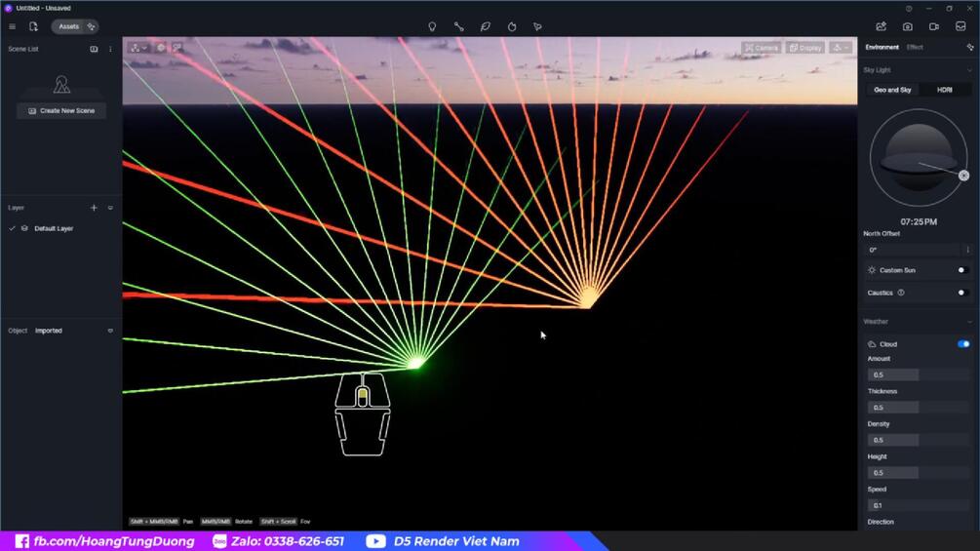Select the leaf Vegetation tool

pos(485,27)
